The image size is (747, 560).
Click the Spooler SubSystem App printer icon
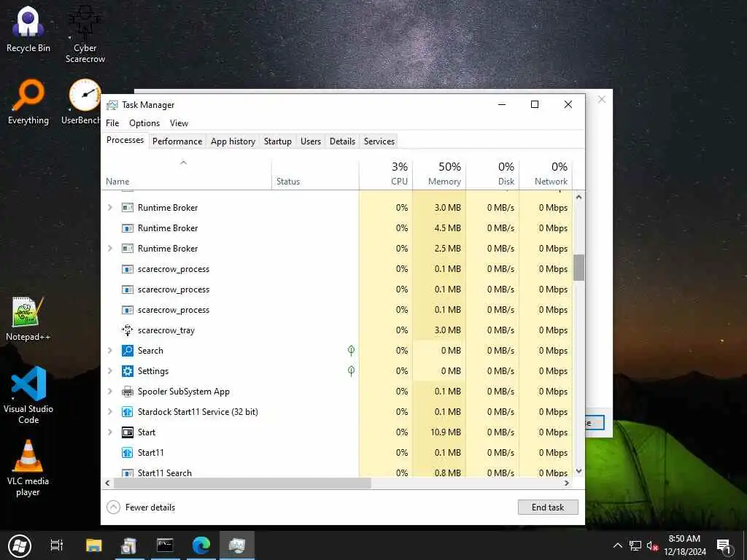click(x=127, y=392)
